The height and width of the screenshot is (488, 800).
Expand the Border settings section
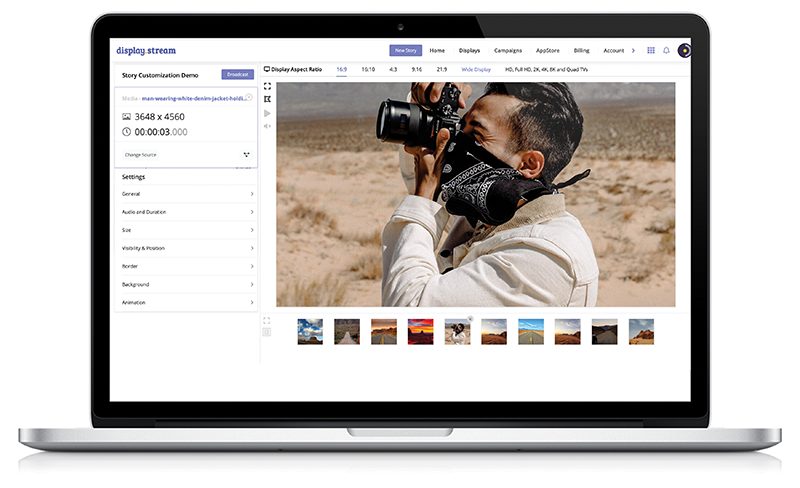[x=187, y=266]
